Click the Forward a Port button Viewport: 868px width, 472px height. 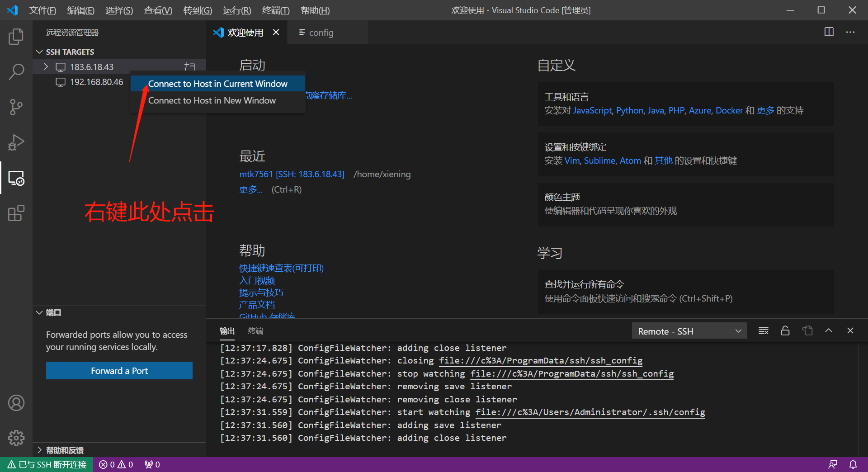[x=119, y=370]
